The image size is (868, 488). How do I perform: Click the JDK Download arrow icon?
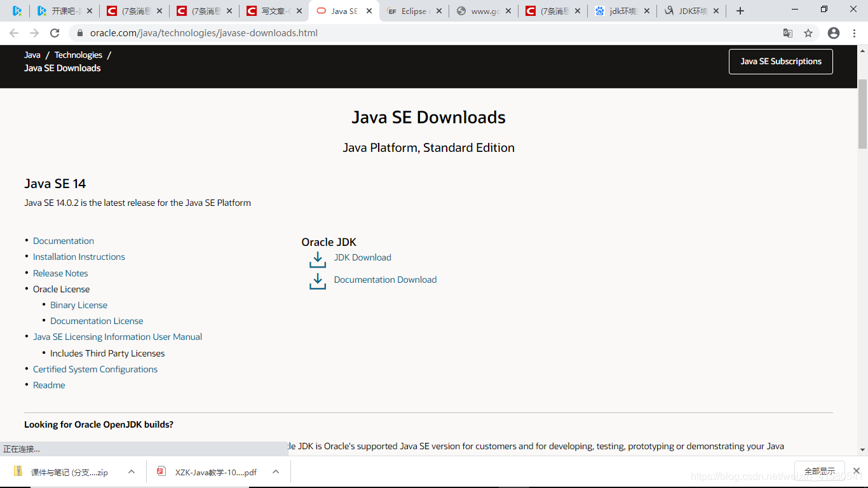tap(318, 259)
